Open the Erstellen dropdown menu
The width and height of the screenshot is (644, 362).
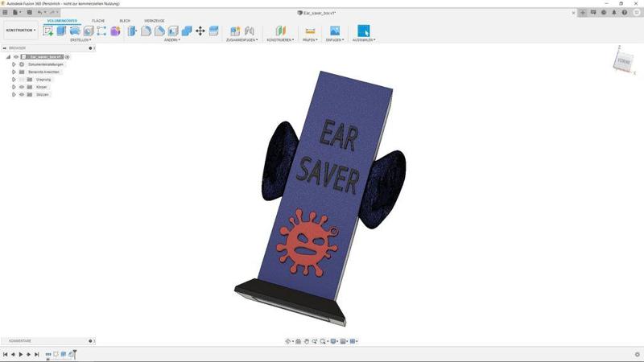pyautogui.click(x=80, y=39)
